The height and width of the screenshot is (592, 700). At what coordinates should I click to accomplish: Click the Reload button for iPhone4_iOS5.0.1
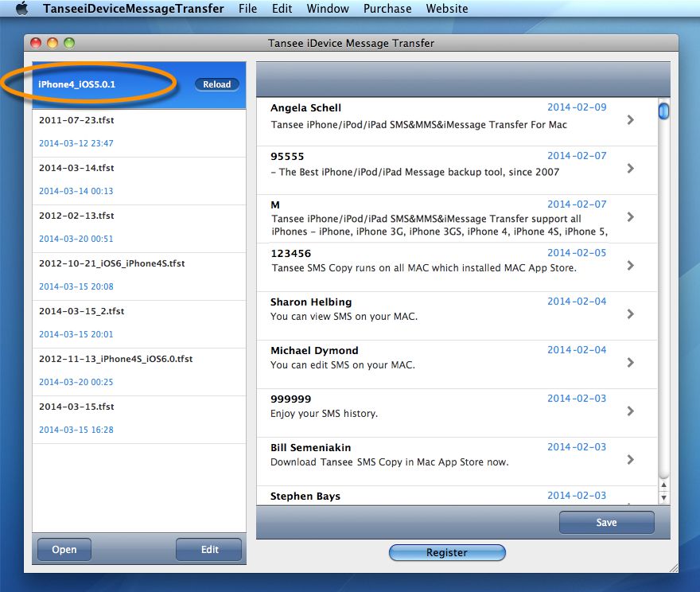[217, 84]
